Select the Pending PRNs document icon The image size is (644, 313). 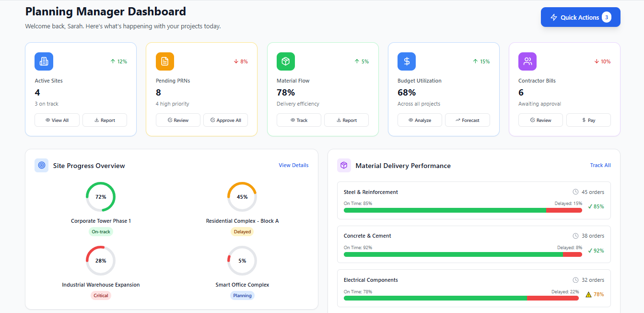coord(164,61)
